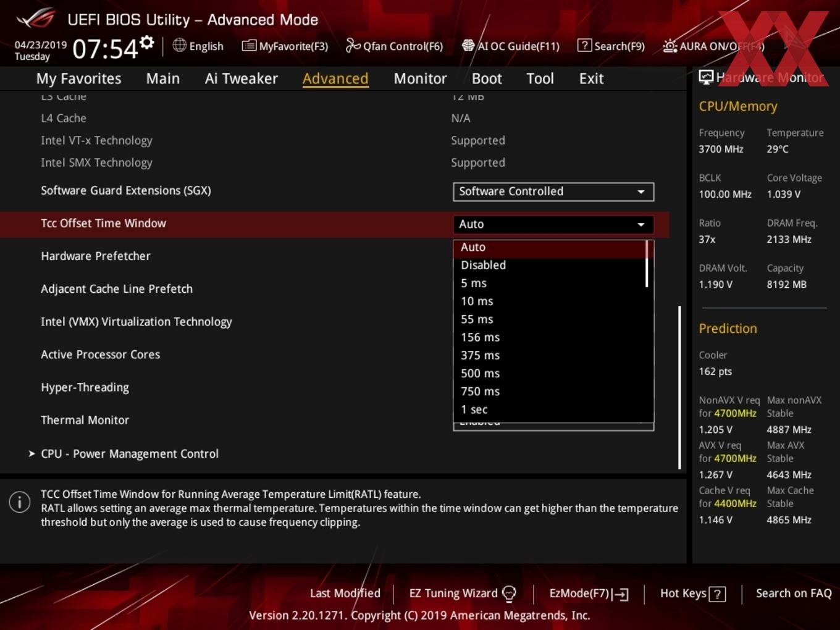
Task: Click the EZ Tuning Wizard label
Action: (453, 594)
